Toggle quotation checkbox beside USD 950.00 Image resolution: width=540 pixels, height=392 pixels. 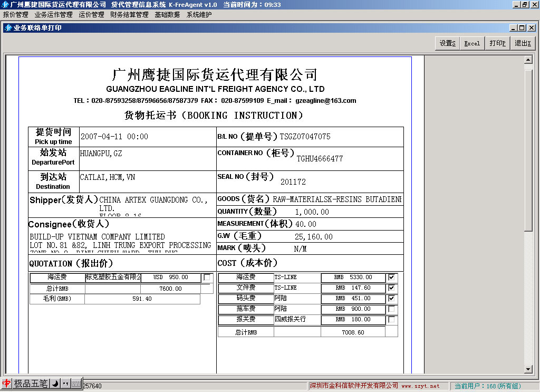click(x=207, y=278)
